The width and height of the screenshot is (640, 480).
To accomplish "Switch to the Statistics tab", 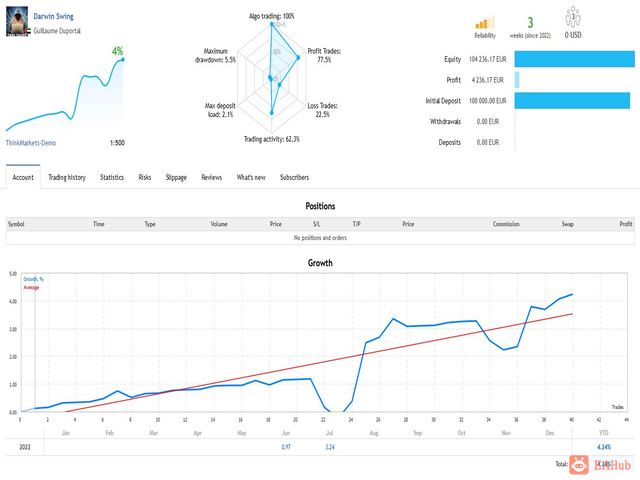I will click(x=112, y=177).
